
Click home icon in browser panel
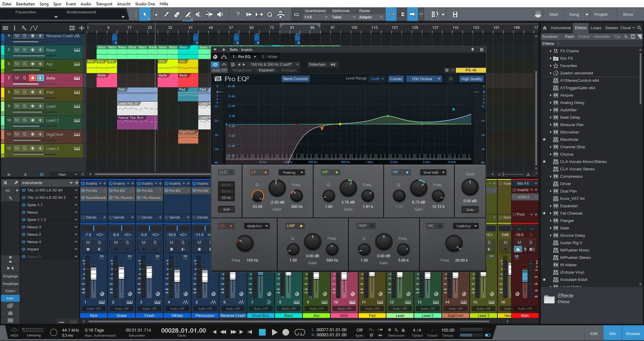(545, 28)
